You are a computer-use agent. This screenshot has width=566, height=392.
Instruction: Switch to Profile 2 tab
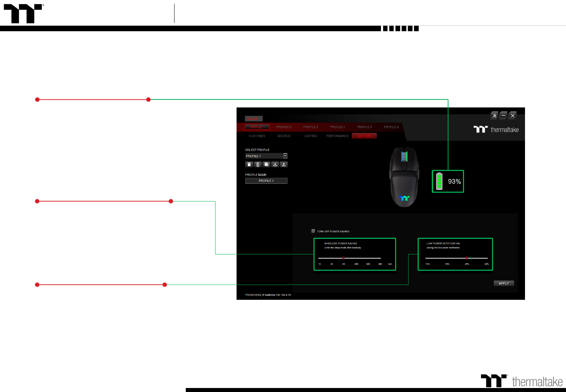tap(284, 127)
